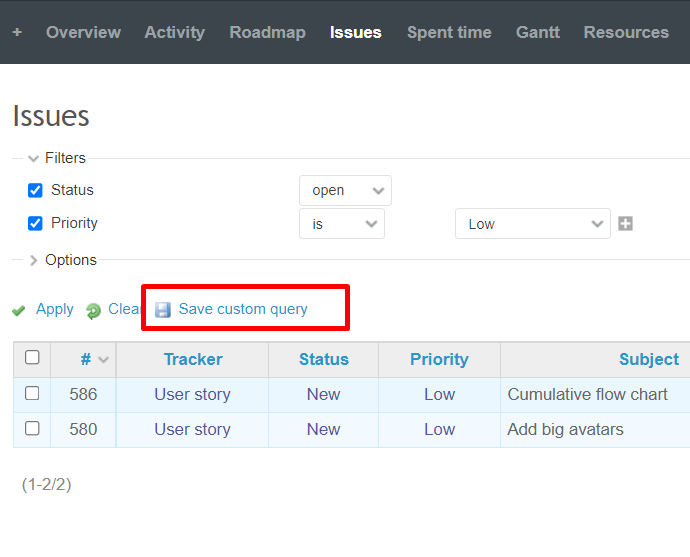Uncheck the Priority filter checkbox
Viewport: 690px width, 557px height.
coord(35,223)
